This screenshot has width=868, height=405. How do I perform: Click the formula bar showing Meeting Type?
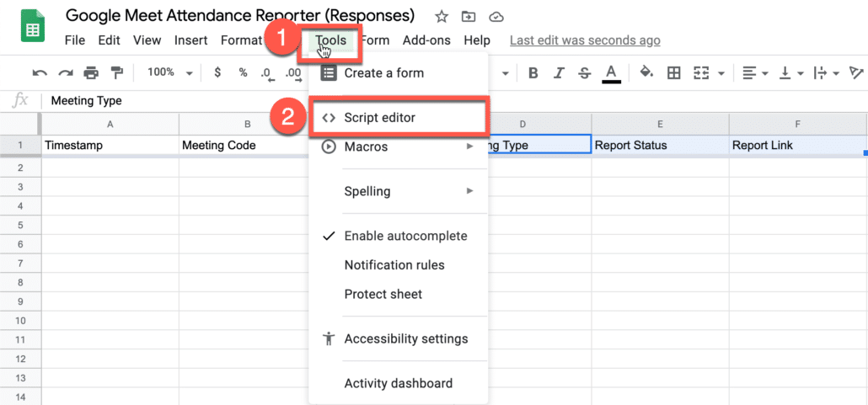[x=454, y=101]
